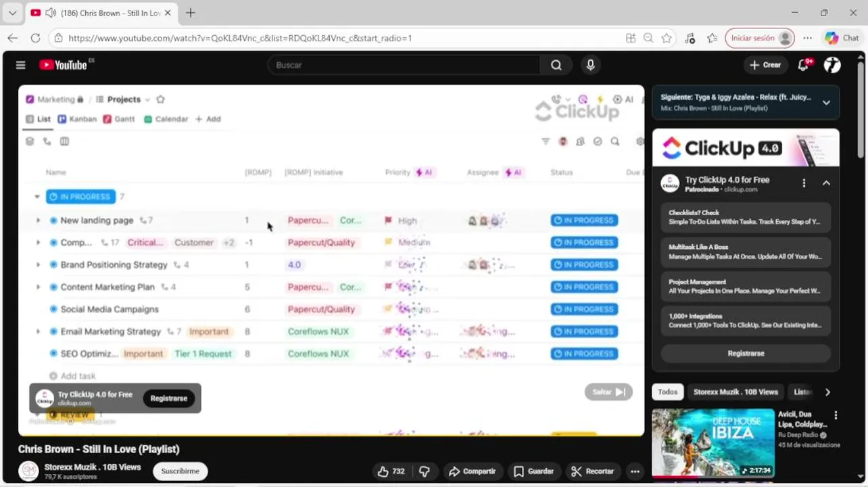868x487 pixels.
Task: Click the search magnifier button
Action: coord(556,65)
